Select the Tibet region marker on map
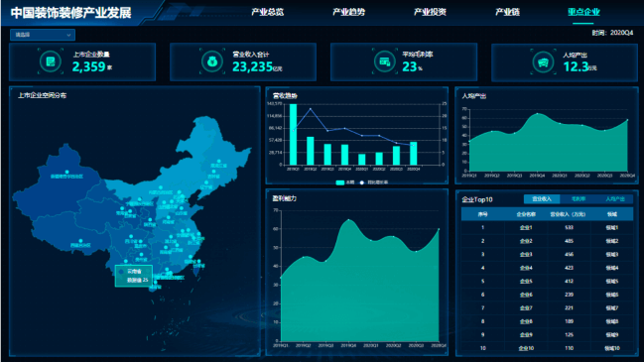Image resolution: width=644 pixels, height=362 pixels. click(80, 241)
